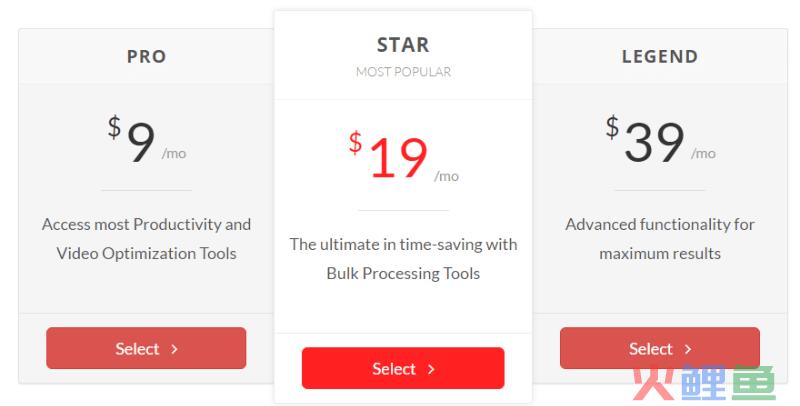Click the /mo label beside $9

tap(174, 153)
